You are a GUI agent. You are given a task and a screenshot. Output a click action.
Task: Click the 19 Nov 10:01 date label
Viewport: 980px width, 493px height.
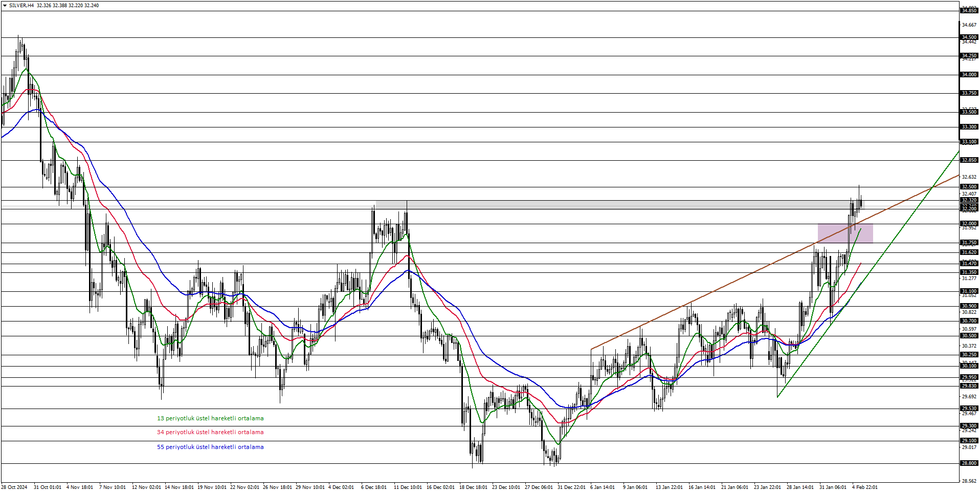[212, 487]
